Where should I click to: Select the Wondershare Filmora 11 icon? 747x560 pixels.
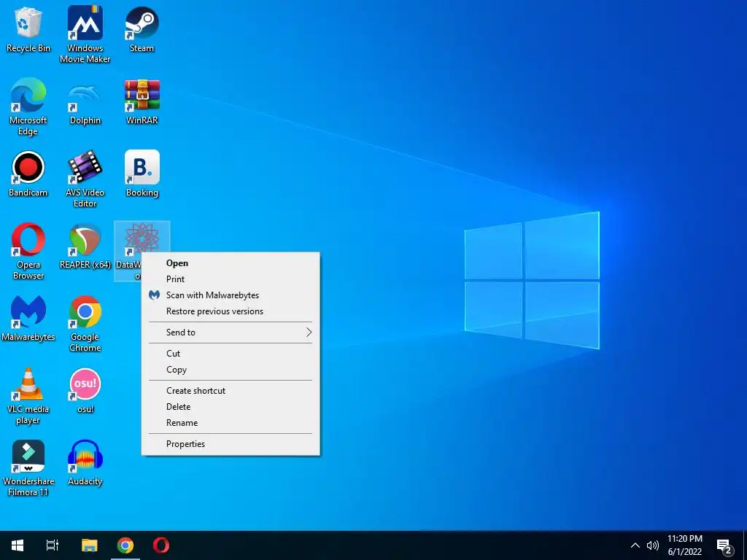pos(28,469)
